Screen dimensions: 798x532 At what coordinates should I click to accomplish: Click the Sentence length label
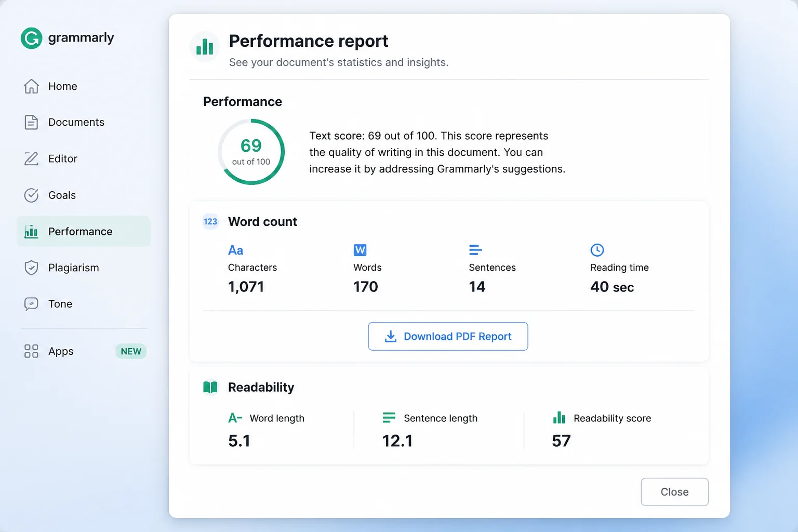441,418
